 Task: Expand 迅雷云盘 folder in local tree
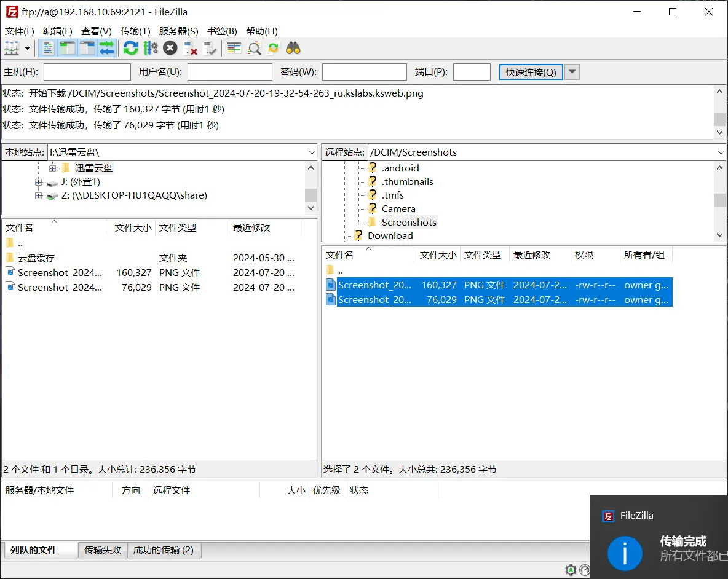pos(52,168)
